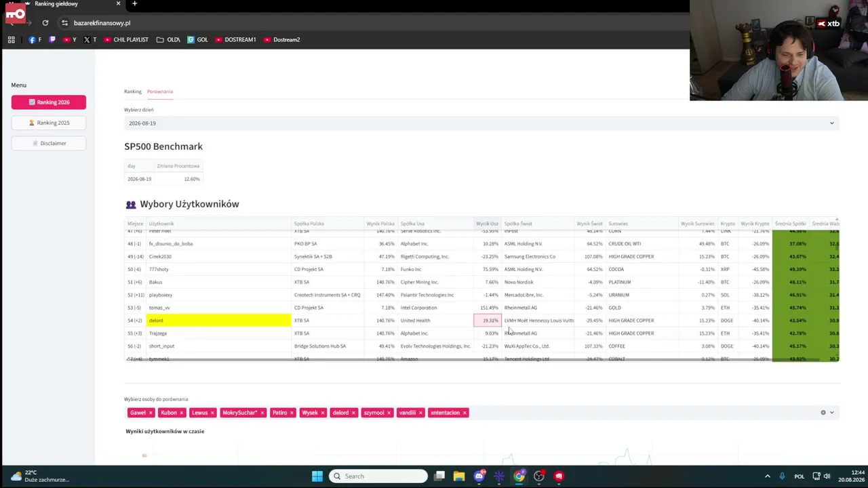The width and height of the screenshot is (868, 488).
Task: Clear all selected users in the multiselect
Action: 823,413
